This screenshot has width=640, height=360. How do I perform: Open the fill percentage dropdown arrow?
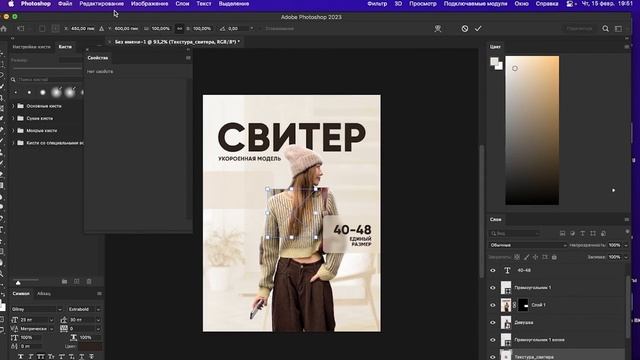click(x=626, y=257)
